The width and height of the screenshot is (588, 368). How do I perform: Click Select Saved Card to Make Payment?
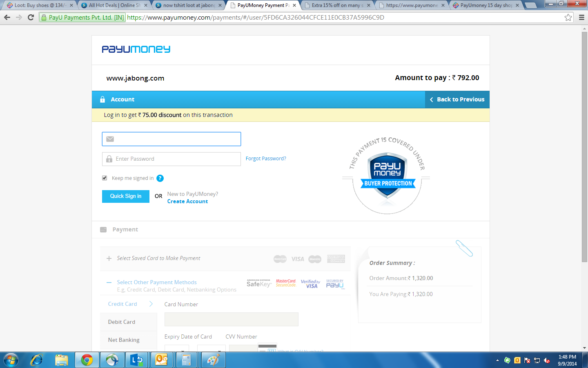click(x=158, y=258)
